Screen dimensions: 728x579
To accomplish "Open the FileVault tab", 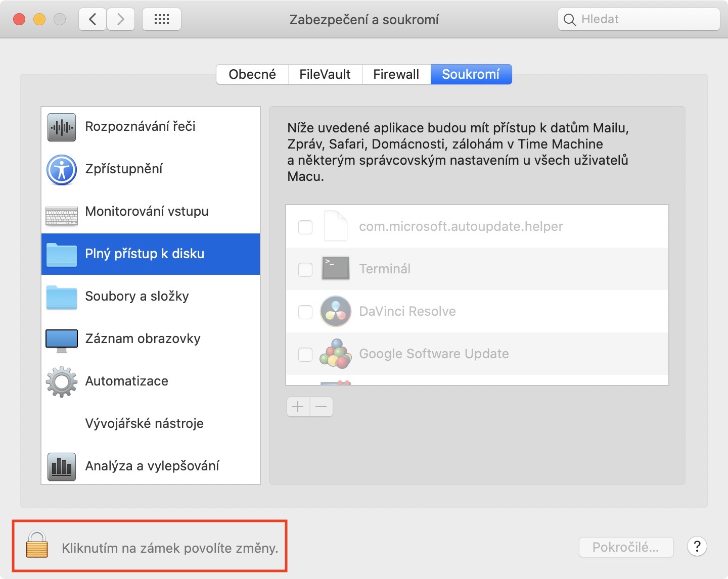I will (325, 74).
